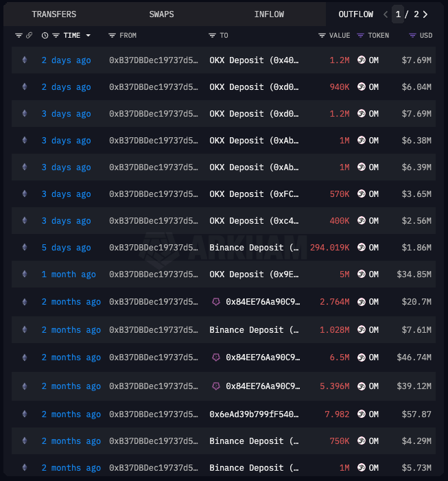The image size is (448, 481).
Task: Switch to the TRANSFERS tab
Action: click(54, 14)
